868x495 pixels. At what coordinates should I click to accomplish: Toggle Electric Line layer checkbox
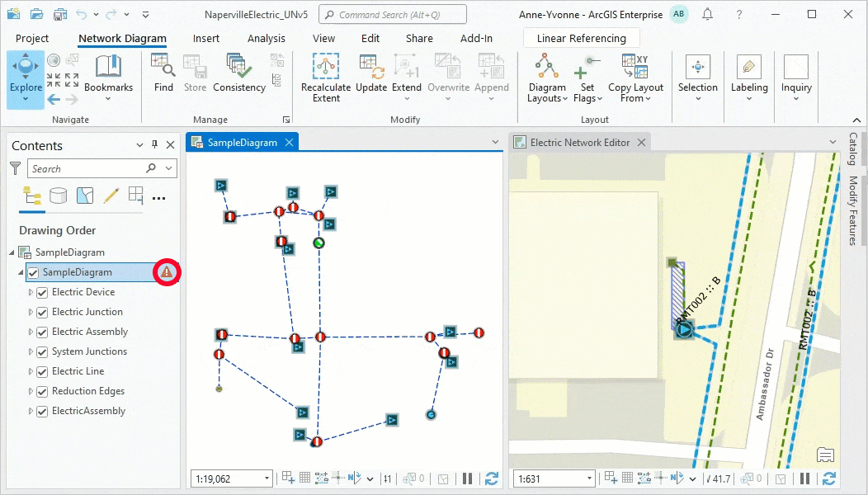(42, 372)
